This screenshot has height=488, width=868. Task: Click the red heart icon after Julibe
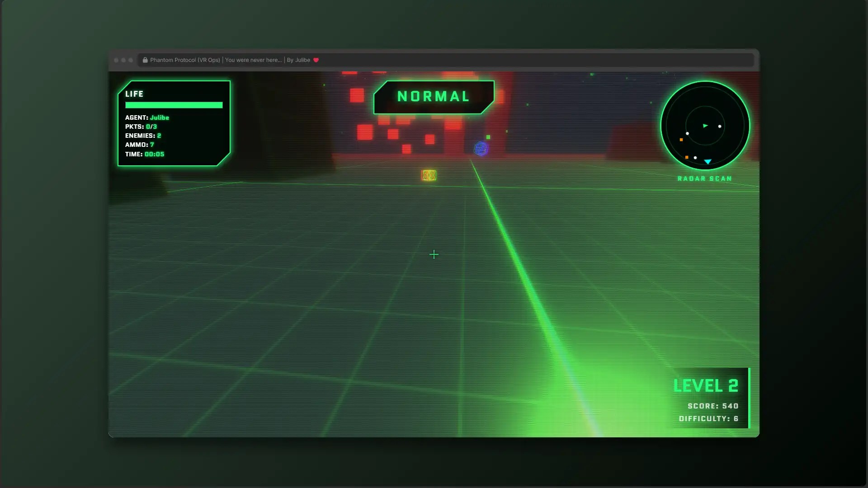pyautogui.click(x=316, y=60)
